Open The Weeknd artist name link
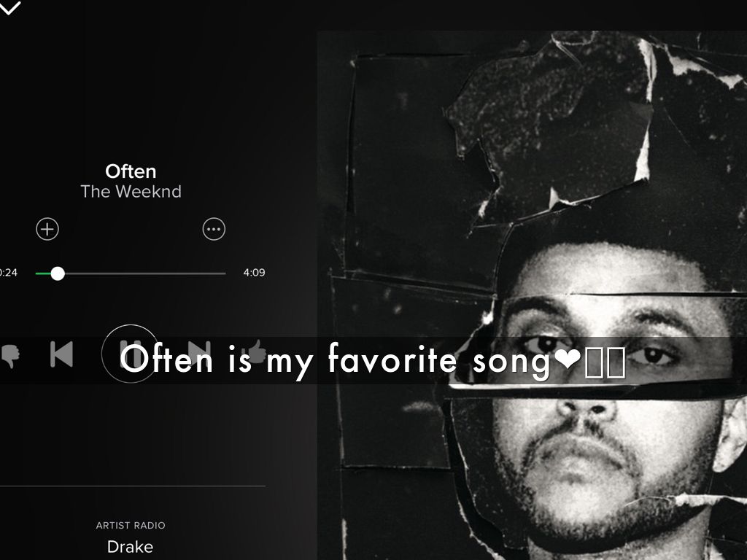The width and height of the screenshot is (747, 560). [x=131, y=192]
